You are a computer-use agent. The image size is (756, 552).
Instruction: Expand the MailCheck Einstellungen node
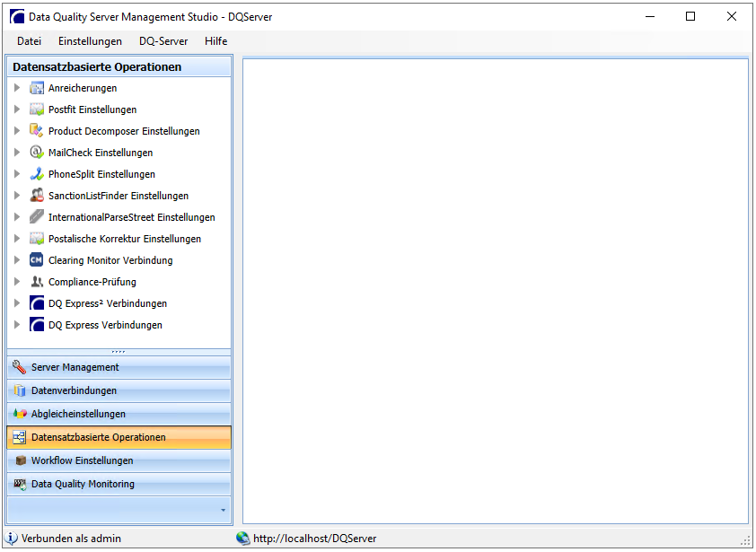click(17, 153)
